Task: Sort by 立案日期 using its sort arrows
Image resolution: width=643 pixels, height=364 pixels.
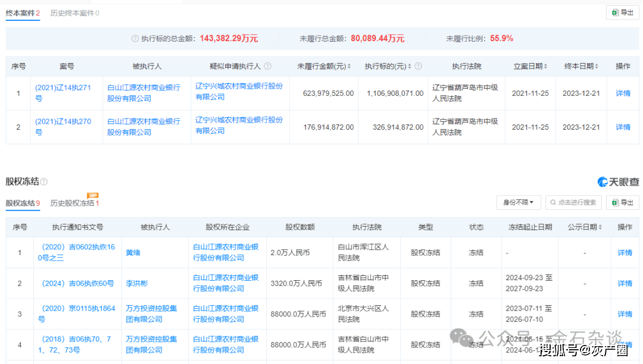Action: [545, 67]
